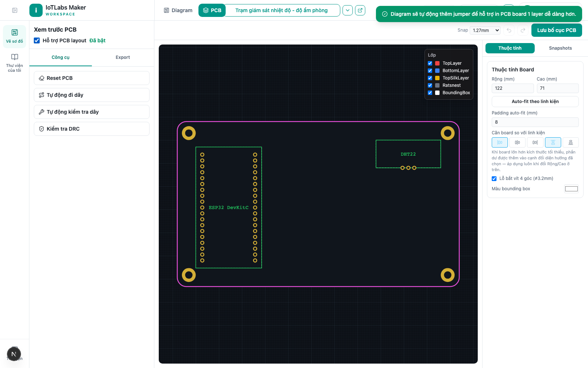Collapse the sidebar with the panel icon
Viewport: 588px width, 368px height.
pos(15,10)
